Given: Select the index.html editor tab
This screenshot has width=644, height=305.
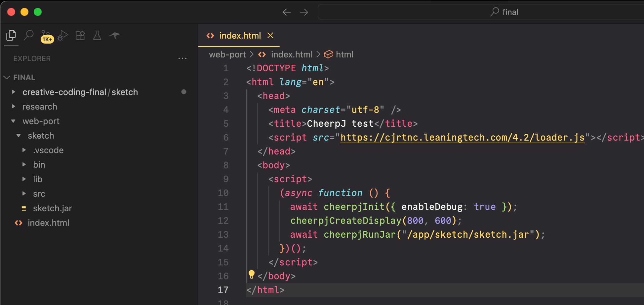Looking at the screenshot, I should click(x=239, y=35).
